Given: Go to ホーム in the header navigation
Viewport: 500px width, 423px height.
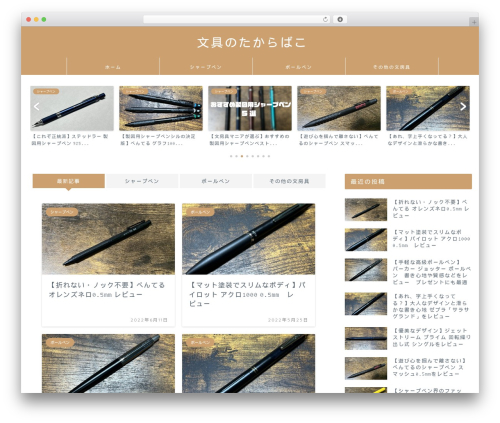Looking at the screenshot, I should click(113, 67).
